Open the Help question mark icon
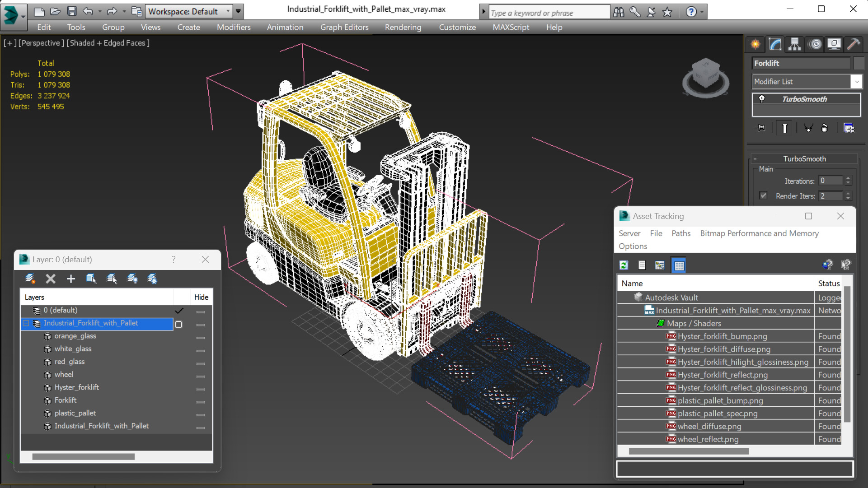 pyautogui.click(x=691, y=12)
